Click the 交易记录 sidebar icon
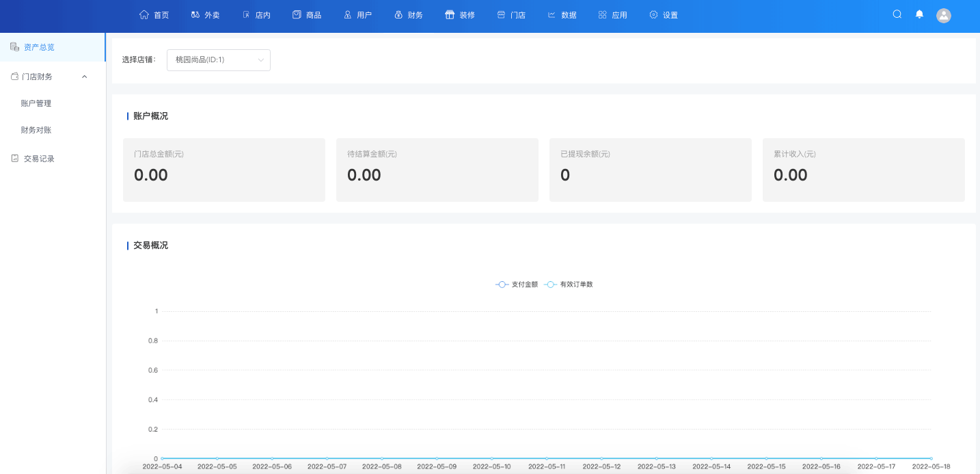This screenshot has width=980, height=474. click(x=15, y=158)
